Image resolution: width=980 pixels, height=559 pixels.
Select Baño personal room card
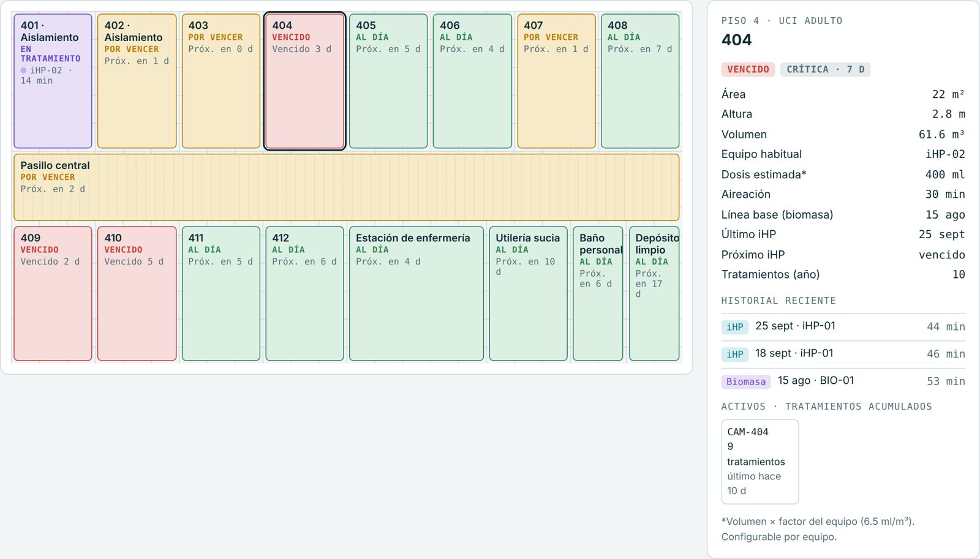(598, 293)
